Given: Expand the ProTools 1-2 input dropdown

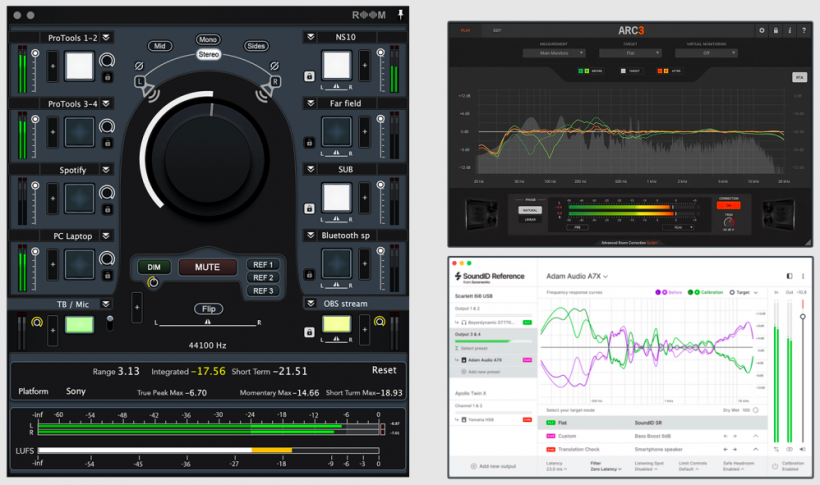Looking at the screenshot, I should tap(106, 38).
